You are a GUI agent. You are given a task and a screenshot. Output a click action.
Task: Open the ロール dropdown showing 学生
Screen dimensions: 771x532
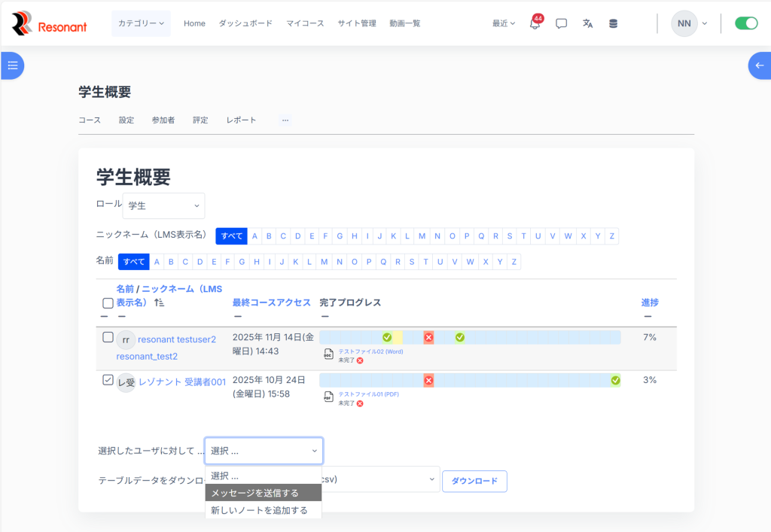(x=163, y=205)
